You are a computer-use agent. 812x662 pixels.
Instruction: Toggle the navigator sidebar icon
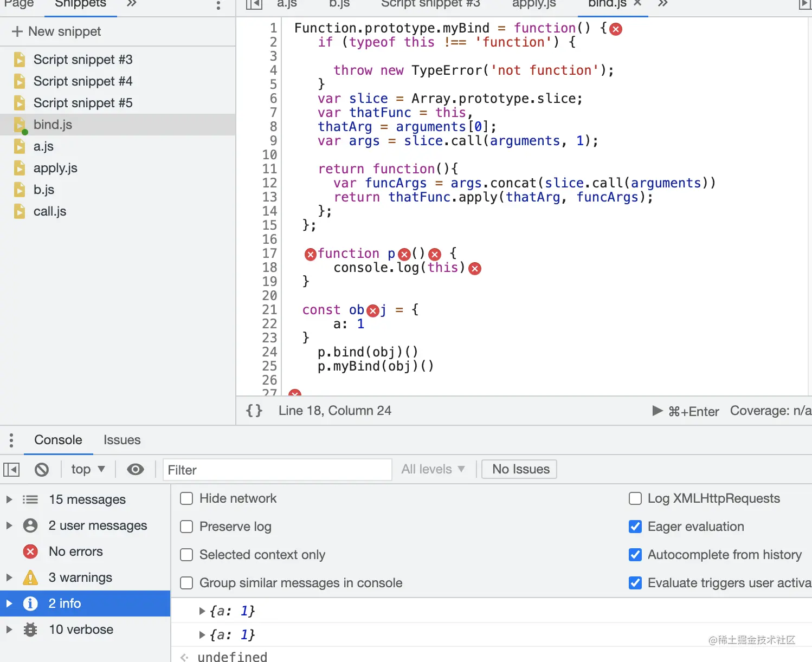(254, 4)
